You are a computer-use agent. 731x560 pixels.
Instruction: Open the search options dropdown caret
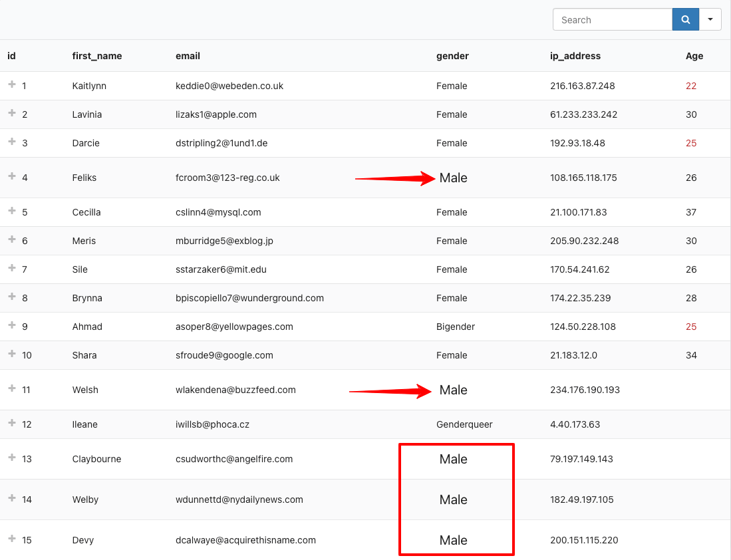(710, 20)
